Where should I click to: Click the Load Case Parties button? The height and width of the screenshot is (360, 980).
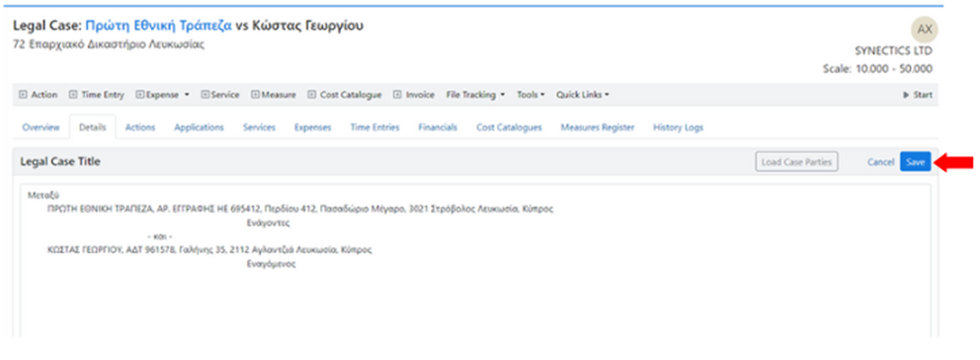coord(796,162)
